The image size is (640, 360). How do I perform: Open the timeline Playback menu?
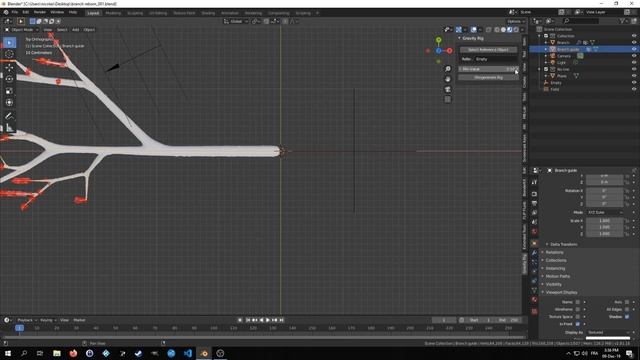pyautogui.click(x=27, y=320)
